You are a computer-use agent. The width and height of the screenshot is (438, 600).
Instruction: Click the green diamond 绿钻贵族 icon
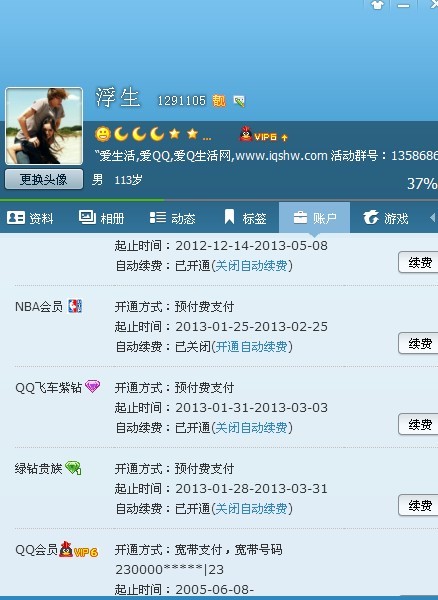pos(73,468)
